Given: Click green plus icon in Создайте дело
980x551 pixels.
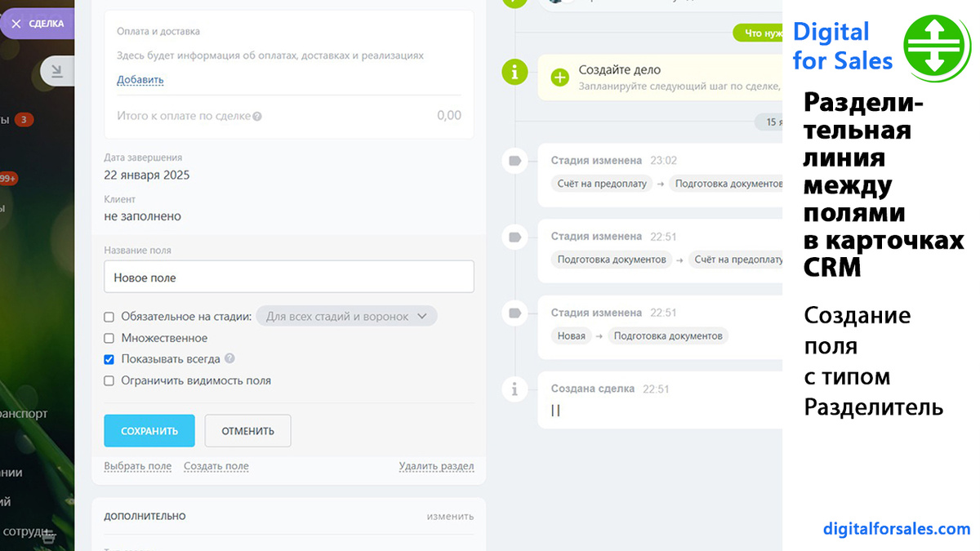Looking at the screenshot, I should point(560,78).
